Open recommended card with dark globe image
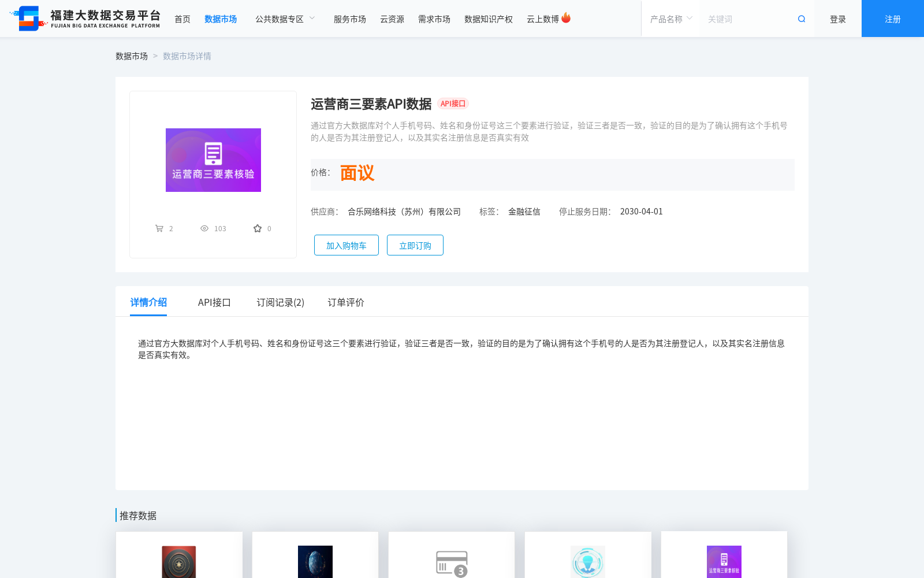The height and width of the screenshot is (578, 924). click(315, 555)
